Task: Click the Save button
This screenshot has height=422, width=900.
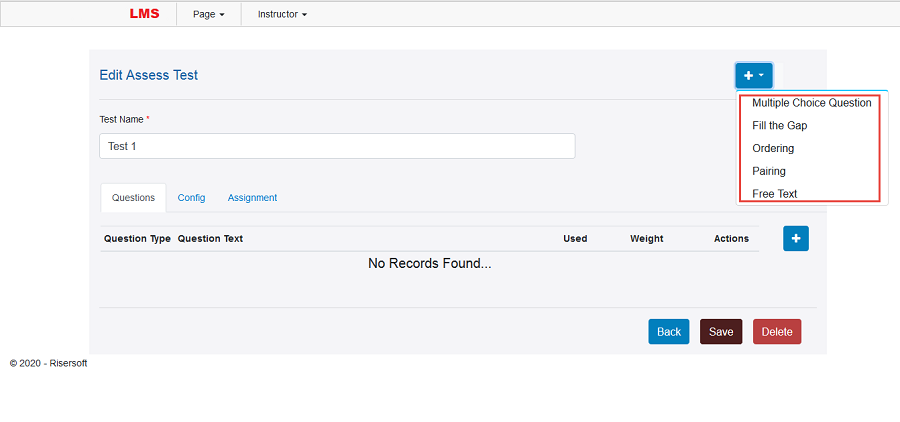Action: pos(720,332)
